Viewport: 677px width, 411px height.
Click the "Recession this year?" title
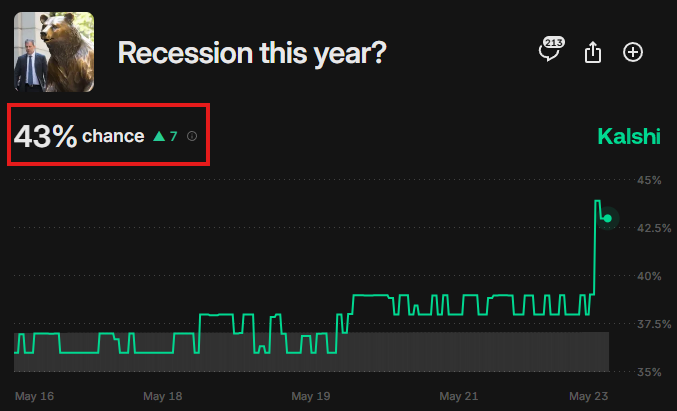(x=252, y=53)
